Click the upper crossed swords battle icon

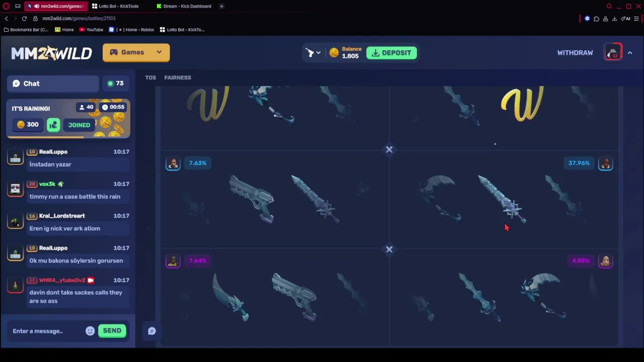click(x=389, y=149)
